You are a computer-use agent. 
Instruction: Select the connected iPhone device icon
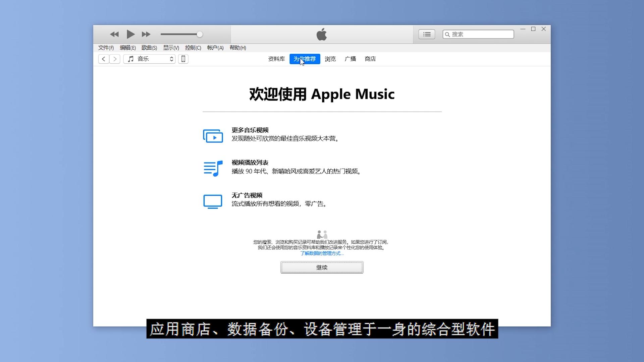click(183, 59)
